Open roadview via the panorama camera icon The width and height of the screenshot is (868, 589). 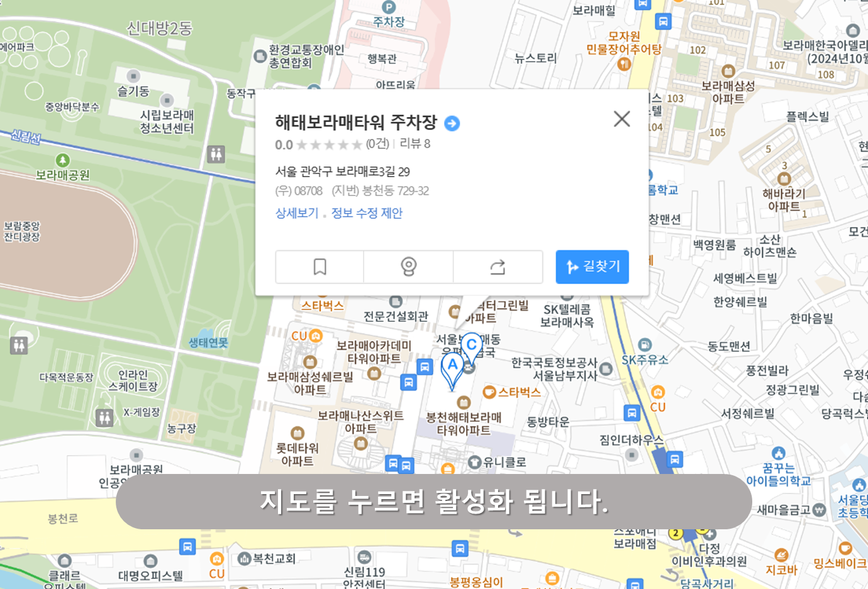coord(409,267)
